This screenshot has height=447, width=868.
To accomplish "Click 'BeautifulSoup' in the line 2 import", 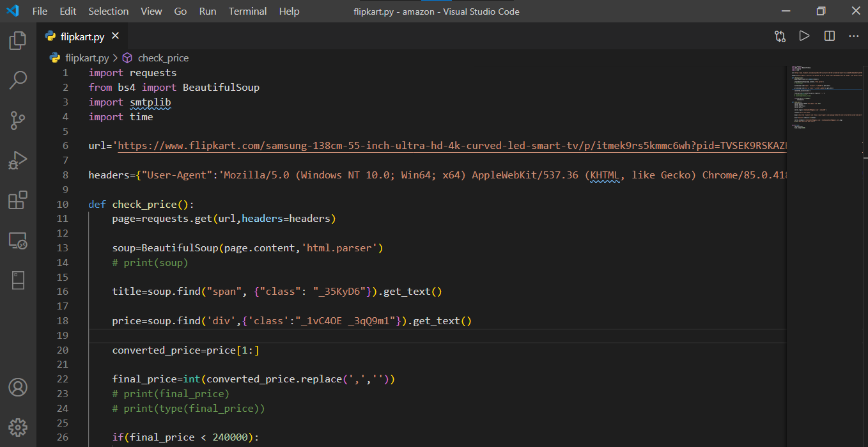I will (x=221, y=88).
